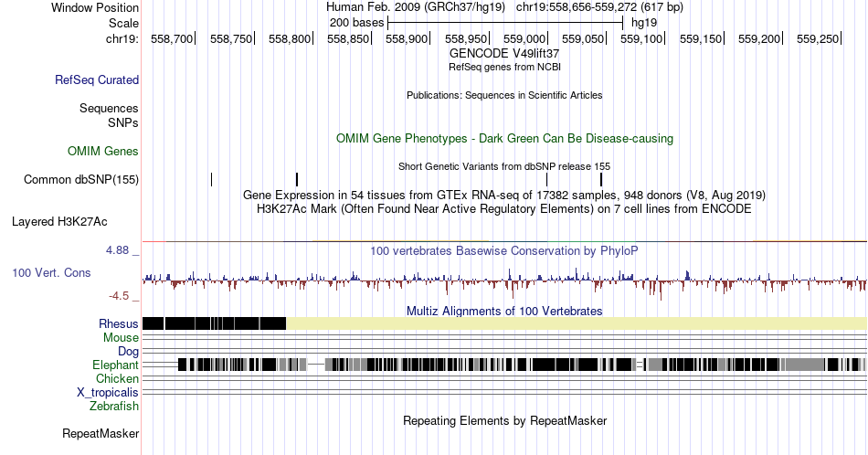
Task: Click the SNPs track label
Action: tap(123, 122)
